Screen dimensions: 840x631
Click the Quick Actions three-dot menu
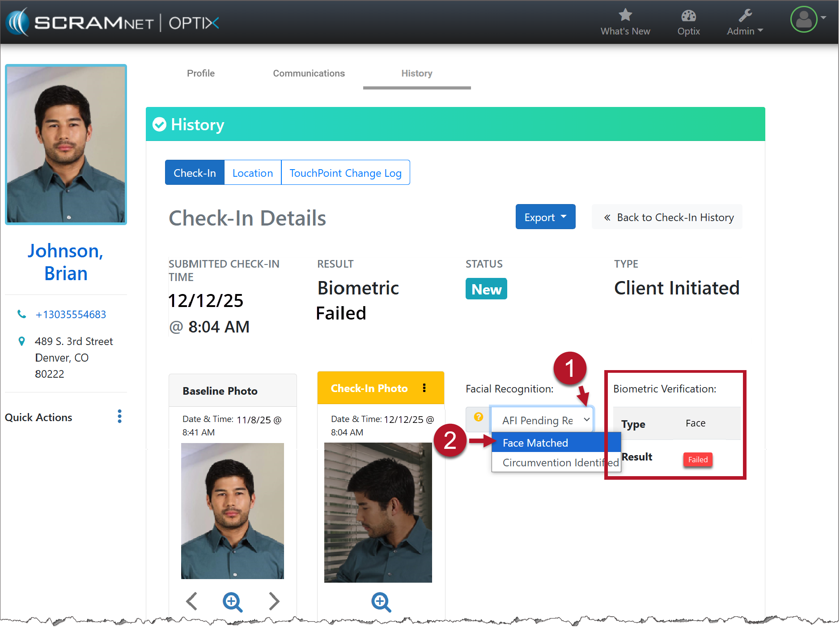119,416
